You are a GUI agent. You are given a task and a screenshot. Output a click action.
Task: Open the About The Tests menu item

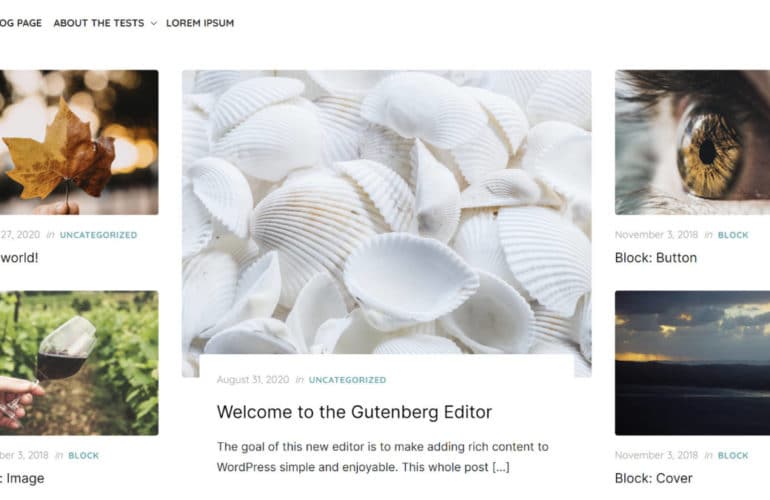(x=99, y=23)
